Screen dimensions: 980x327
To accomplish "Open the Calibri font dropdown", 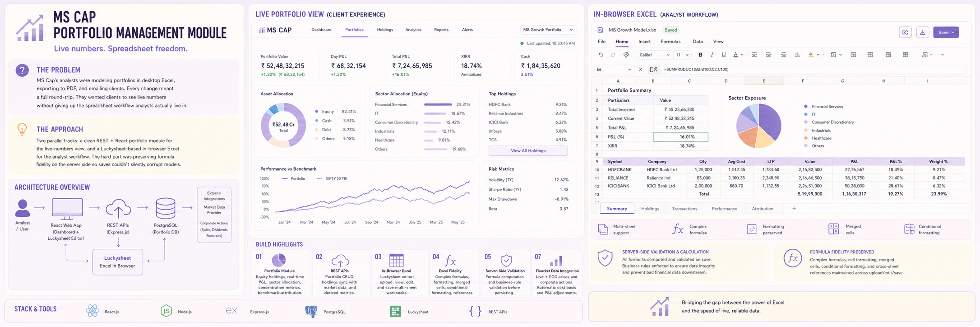I will click(x=654, y=55).
